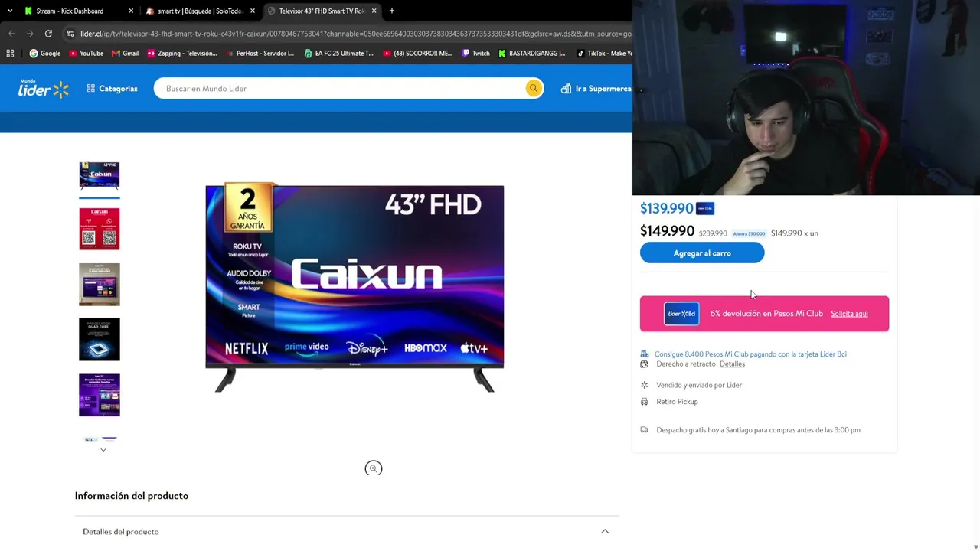Open the YouTube bookmark
Viewport: 980px width, 551px height.
click(86, 54)
